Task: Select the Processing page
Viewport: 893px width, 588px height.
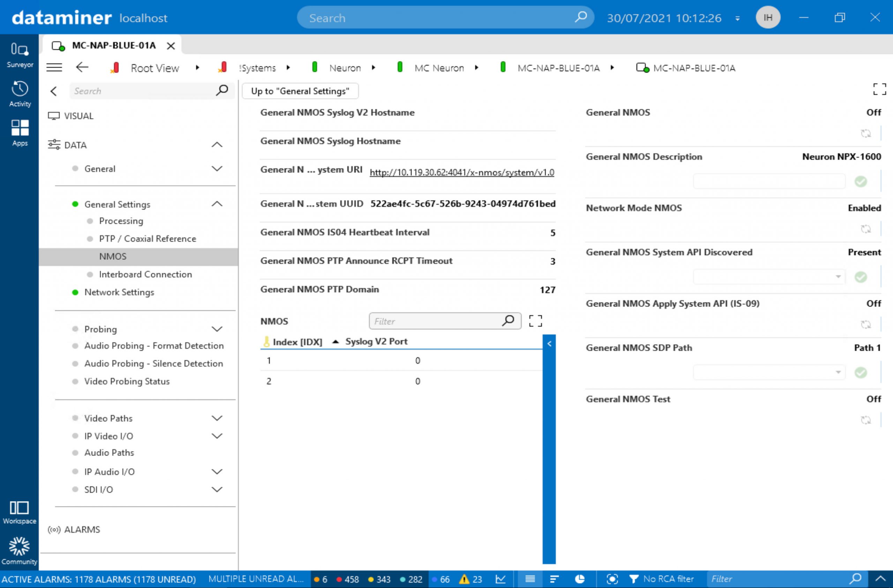Action: pyautogui.click(x=121, y=221)
